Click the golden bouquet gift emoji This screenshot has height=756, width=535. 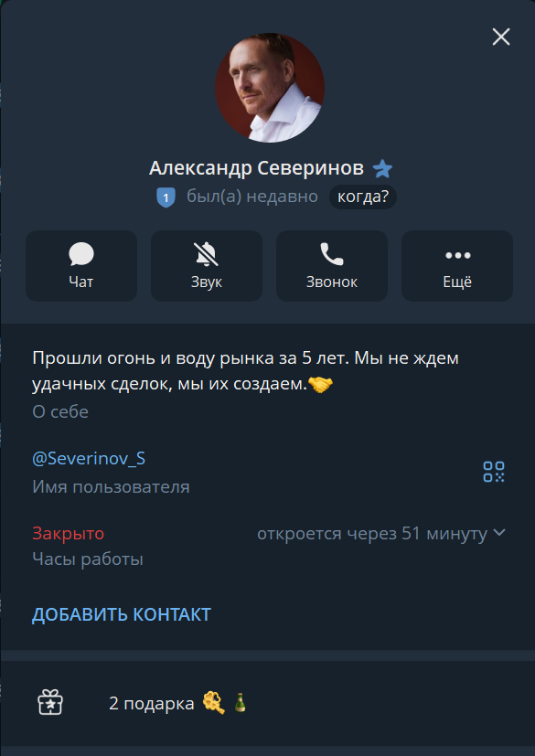[213, 703]
